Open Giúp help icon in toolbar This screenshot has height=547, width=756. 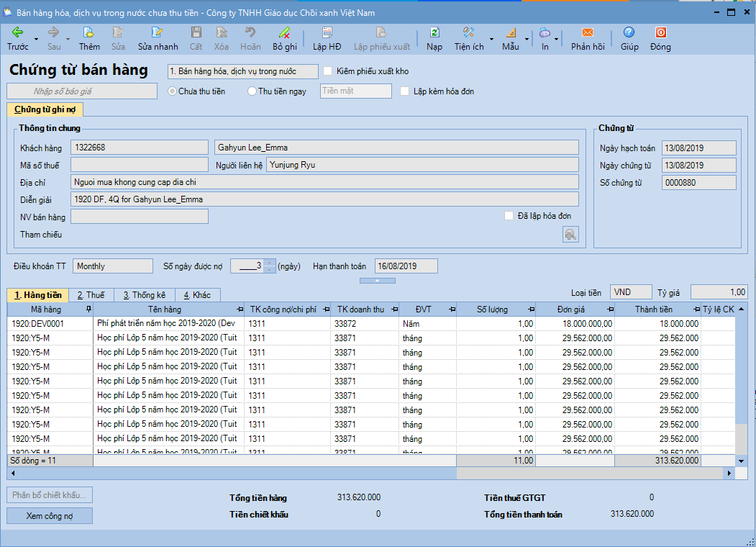coord(629,32)
